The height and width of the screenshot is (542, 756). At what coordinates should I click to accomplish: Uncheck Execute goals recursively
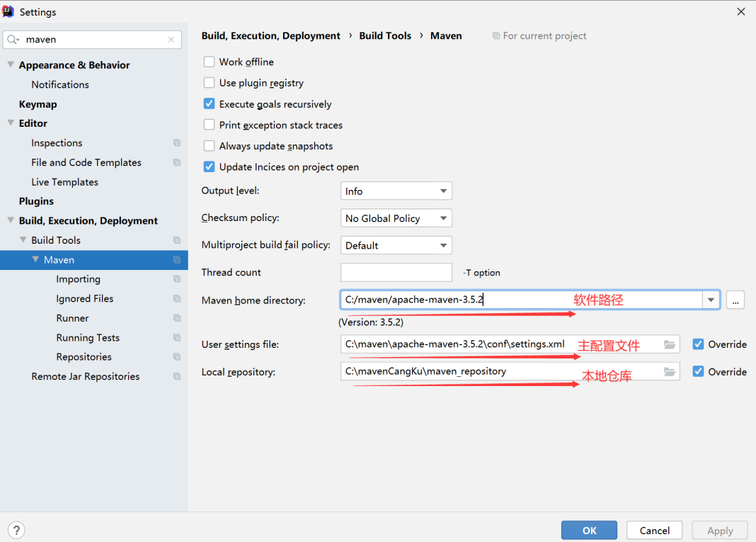pos(209,103)
